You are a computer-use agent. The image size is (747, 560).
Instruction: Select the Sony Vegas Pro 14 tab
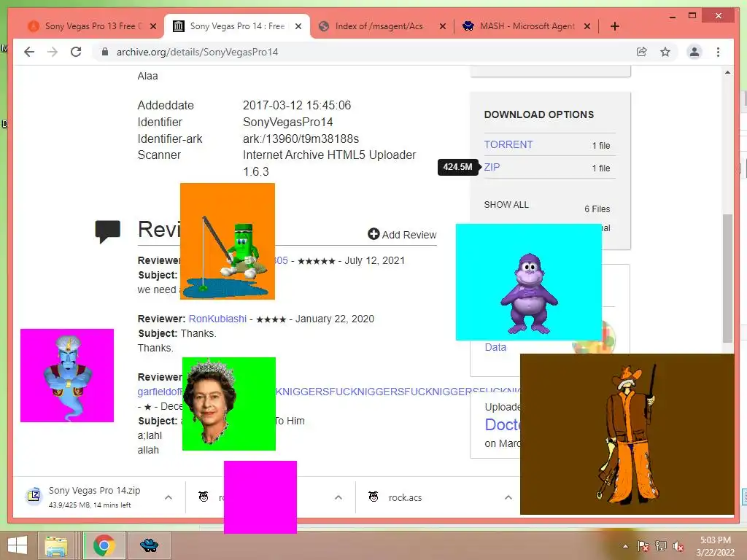click(237, 26)
